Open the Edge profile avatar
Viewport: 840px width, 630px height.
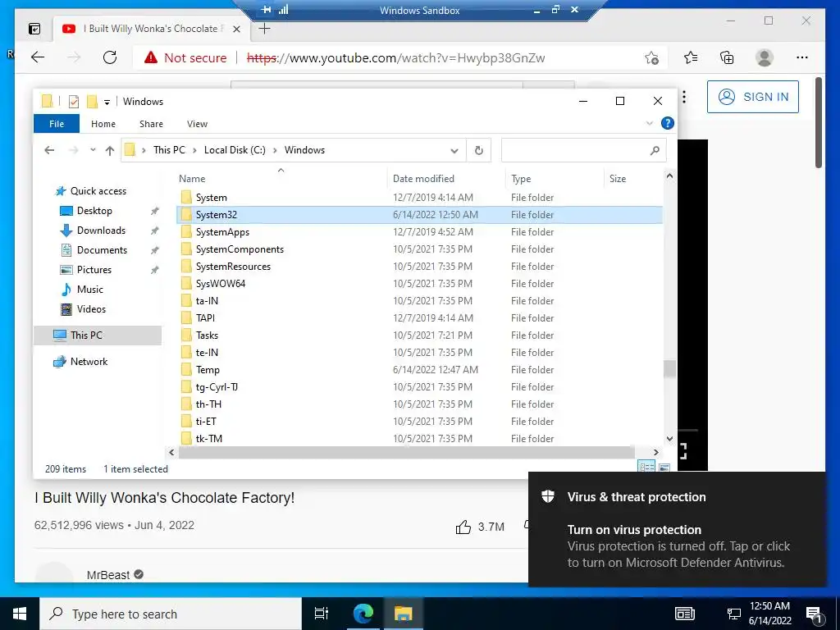[765, 57]
